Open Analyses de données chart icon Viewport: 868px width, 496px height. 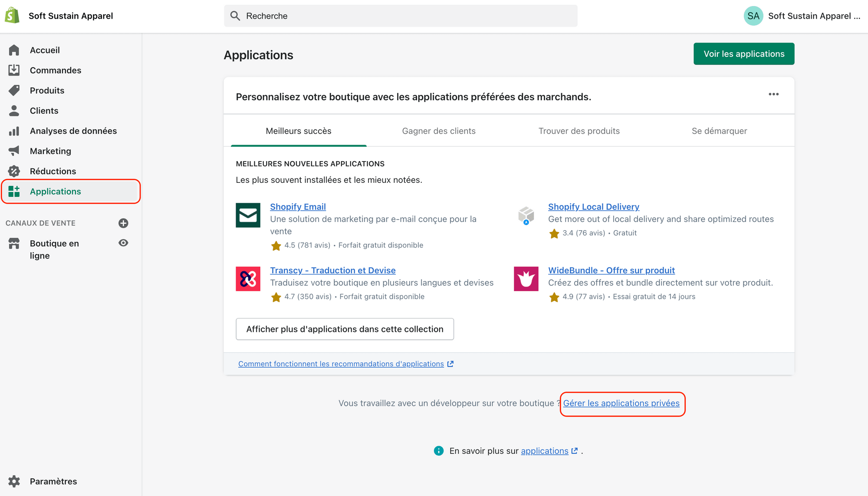pos(14,131)
